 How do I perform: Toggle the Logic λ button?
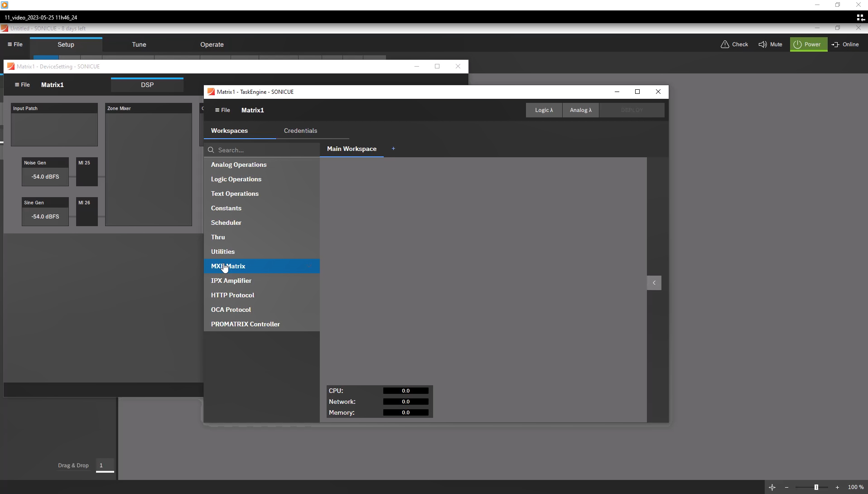click(544, 110)
